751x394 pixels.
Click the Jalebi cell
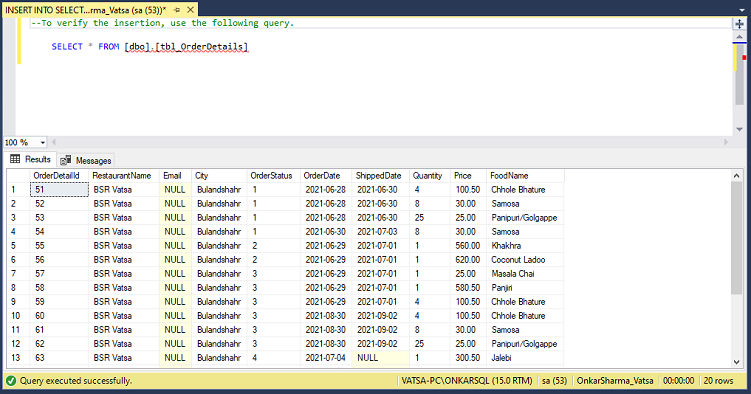(x=525, y=358)
